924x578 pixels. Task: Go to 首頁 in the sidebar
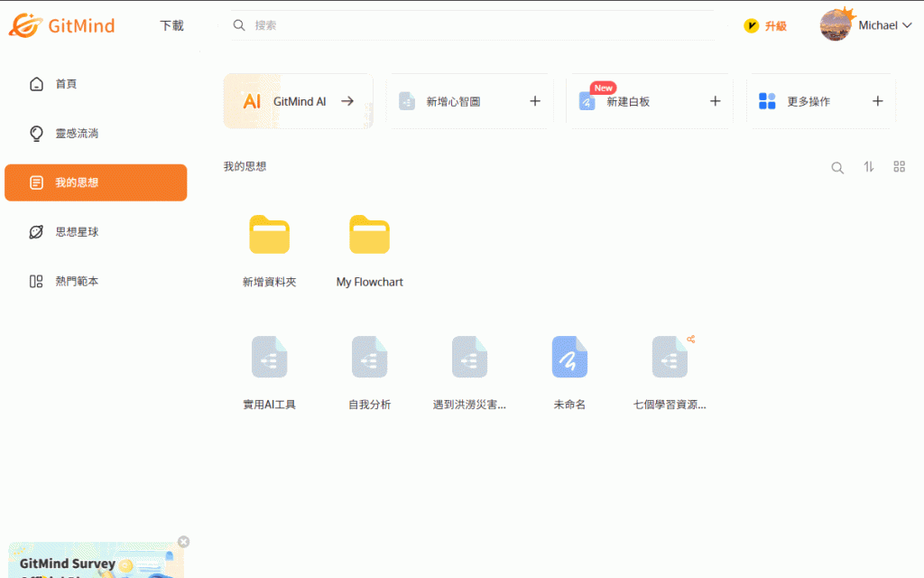pyautogui.click(x=66, y=84)
